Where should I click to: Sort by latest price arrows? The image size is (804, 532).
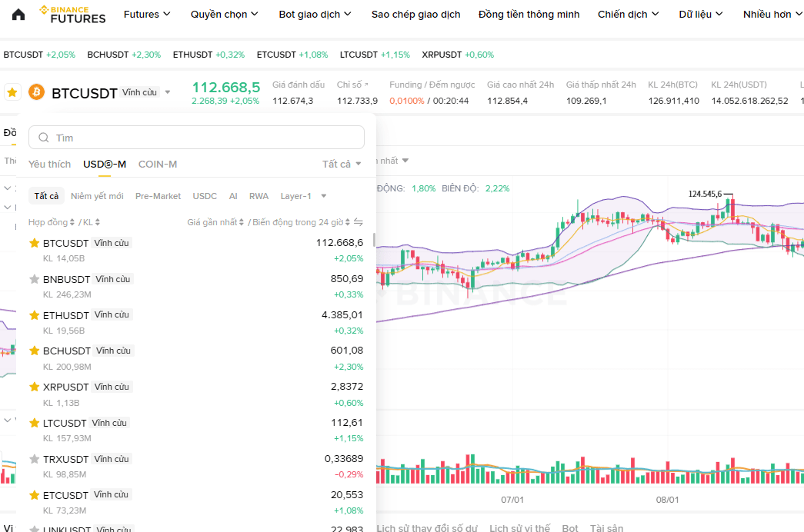tap(241, 222)
